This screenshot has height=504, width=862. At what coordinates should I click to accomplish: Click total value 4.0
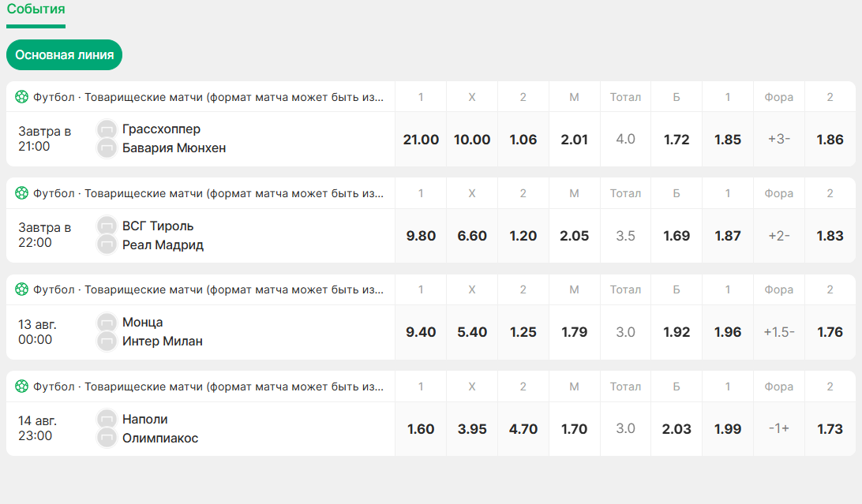tap(625, 140)
